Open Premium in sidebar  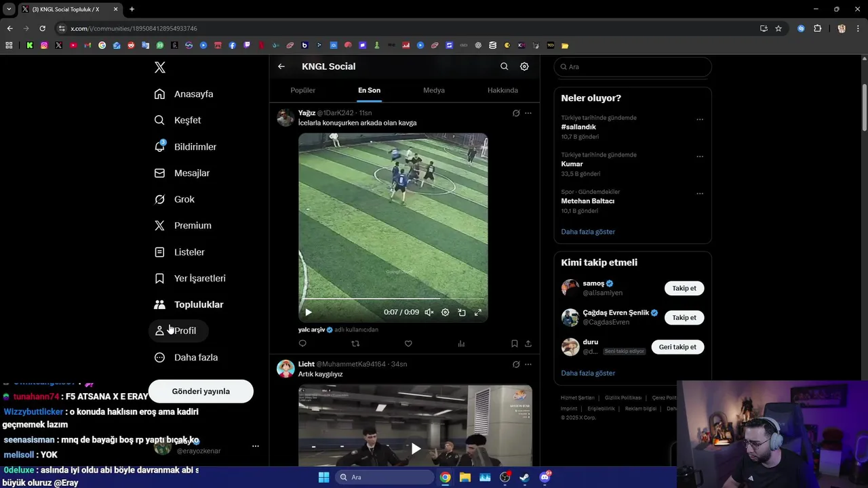coord(183,226)
